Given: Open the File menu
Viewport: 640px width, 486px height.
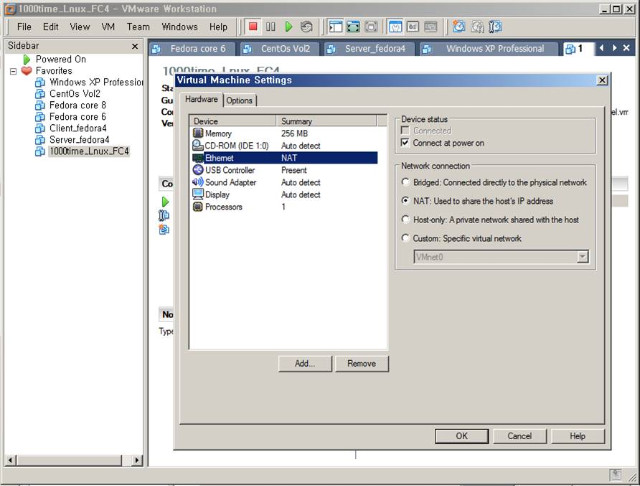Looking at the screenshot, I should (x=24, y=27).
